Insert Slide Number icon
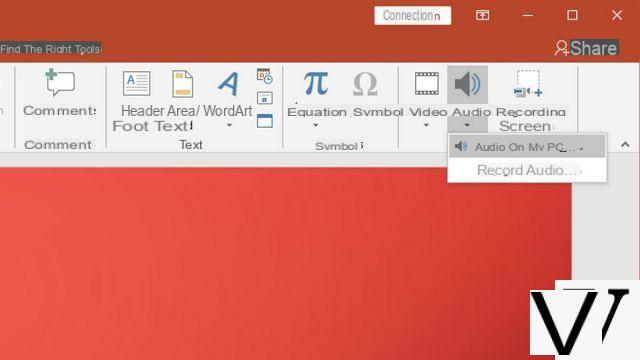This screenshot has width=640, height=360. point(264,98)
